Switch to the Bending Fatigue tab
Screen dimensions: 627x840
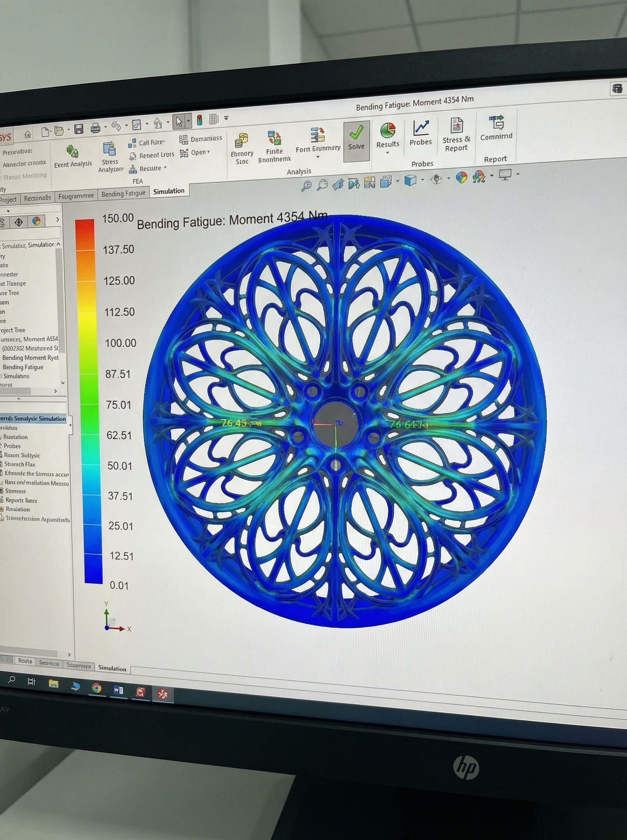point(124,194)
